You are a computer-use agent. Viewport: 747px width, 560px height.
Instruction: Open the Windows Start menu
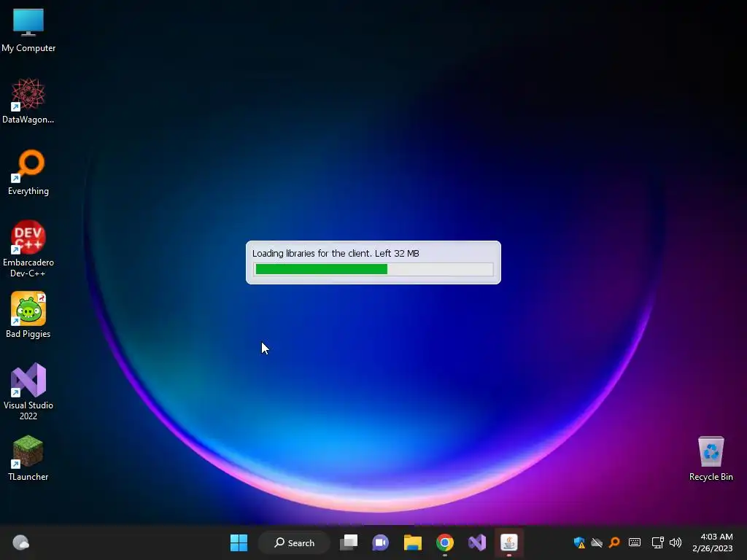pyautogui.click(x=239, y=542)
